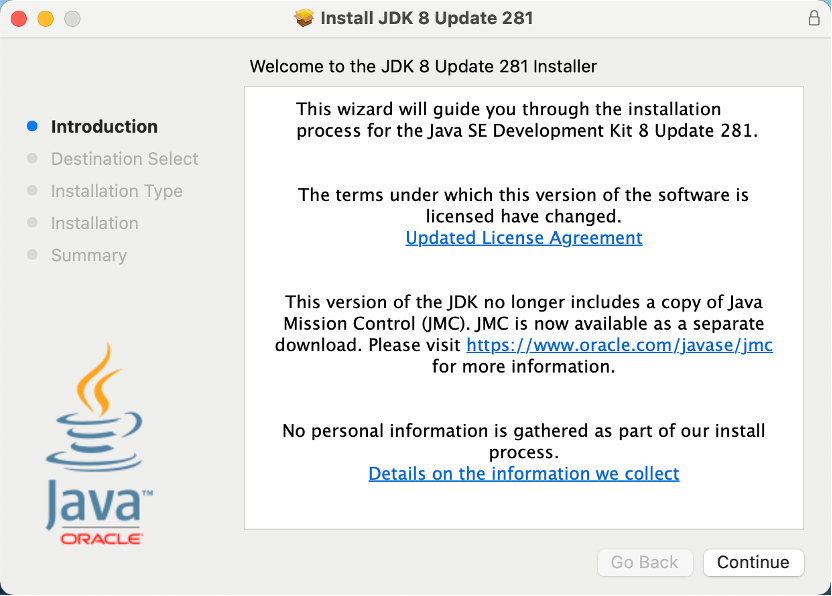Click the lock icon in the title bar

click(x=813, y=18)
